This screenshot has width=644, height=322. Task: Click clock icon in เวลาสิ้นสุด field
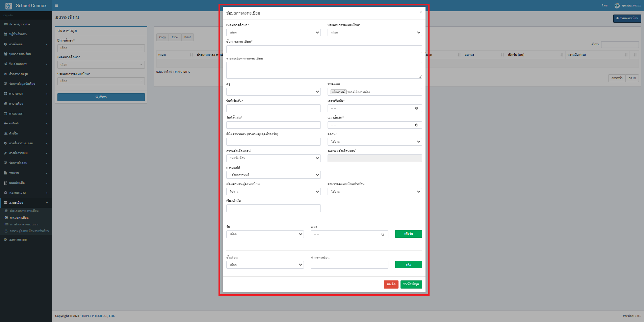point(416,125)
